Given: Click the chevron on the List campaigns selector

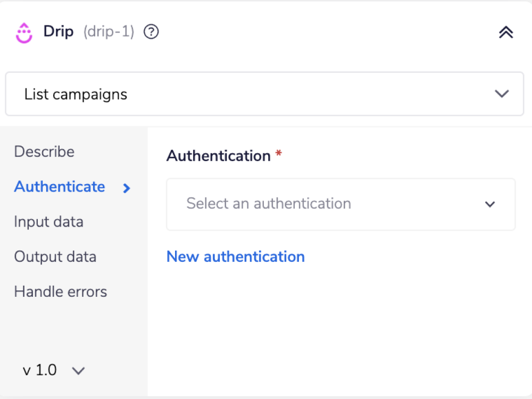Looking at the screenshot, I should 501,94.
